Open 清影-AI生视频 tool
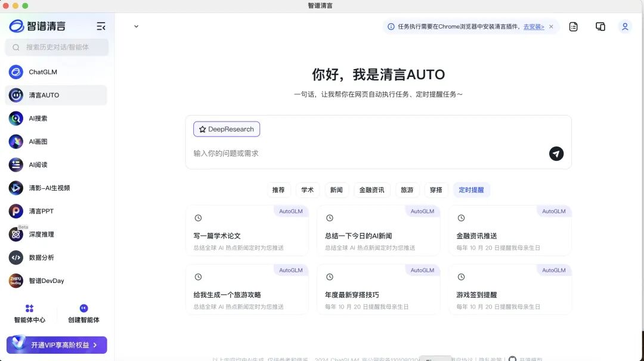This screenshot has width=644, height=361. click(56, 188)
